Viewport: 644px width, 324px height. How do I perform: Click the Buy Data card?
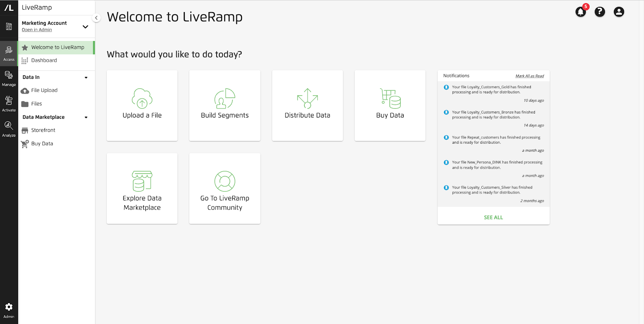tap(390, 105)
